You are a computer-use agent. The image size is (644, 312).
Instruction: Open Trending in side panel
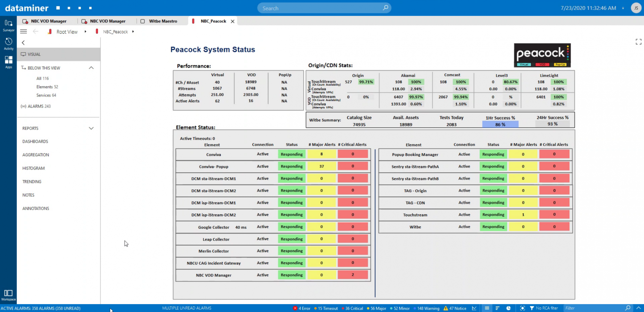32,182
